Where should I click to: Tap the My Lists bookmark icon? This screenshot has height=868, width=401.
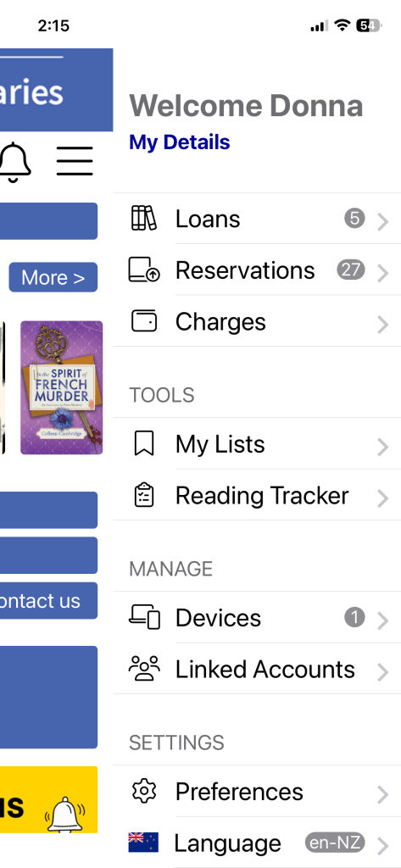[x=144, y=444]
